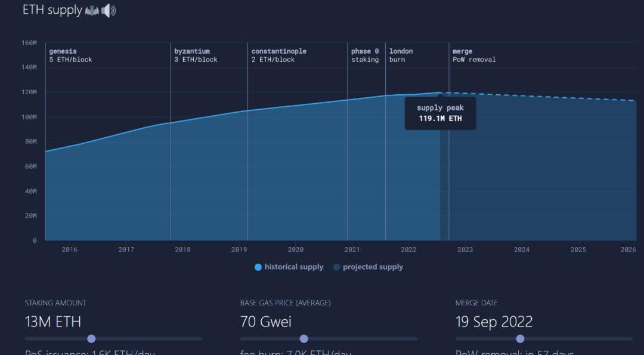Click the 70 Gwei gas price value
Viewport: 644px width, 355px height.
tap(266, 322)
